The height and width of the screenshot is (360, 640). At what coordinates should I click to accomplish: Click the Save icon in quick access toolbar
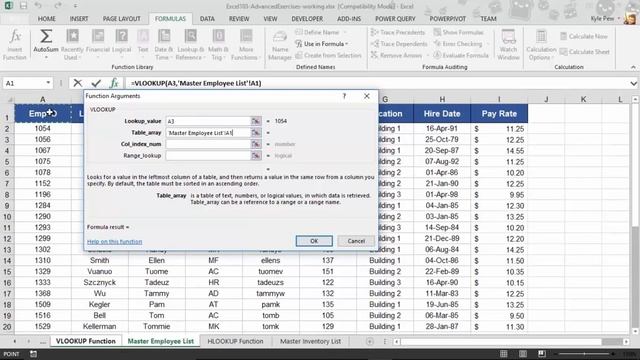click(23, 6)
